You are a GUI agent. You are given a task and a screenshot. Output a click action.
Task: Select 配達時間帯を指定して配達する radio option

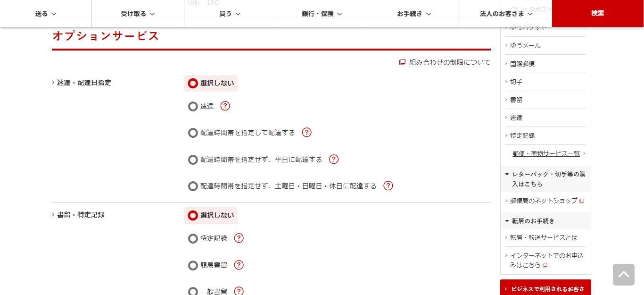point(193,133)
